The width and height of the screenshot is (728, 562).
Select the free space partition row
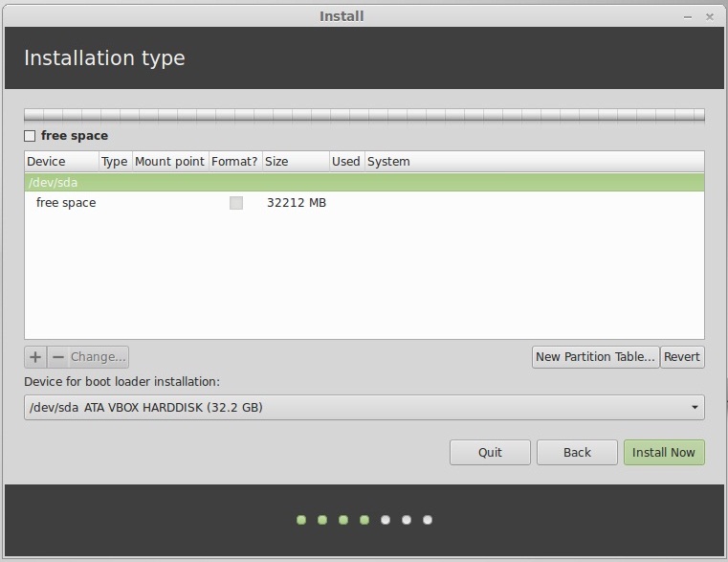point(364,203)
